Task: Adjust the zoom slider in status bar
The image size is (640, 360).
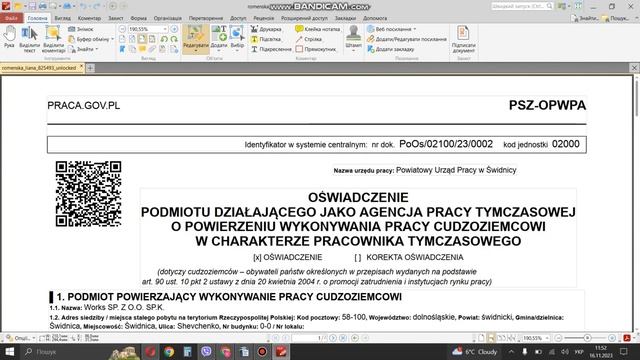Action: [587, 338]
